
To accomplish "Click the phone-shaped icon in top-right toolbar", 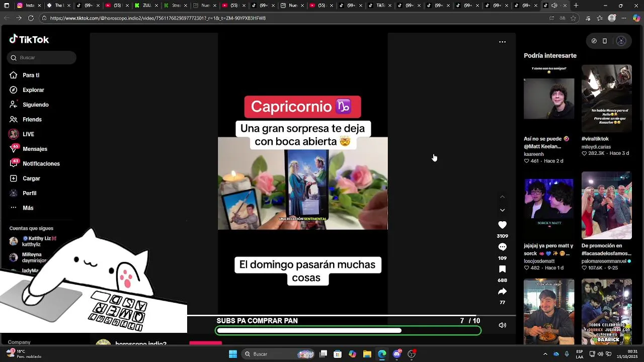I will click(605, 41).
